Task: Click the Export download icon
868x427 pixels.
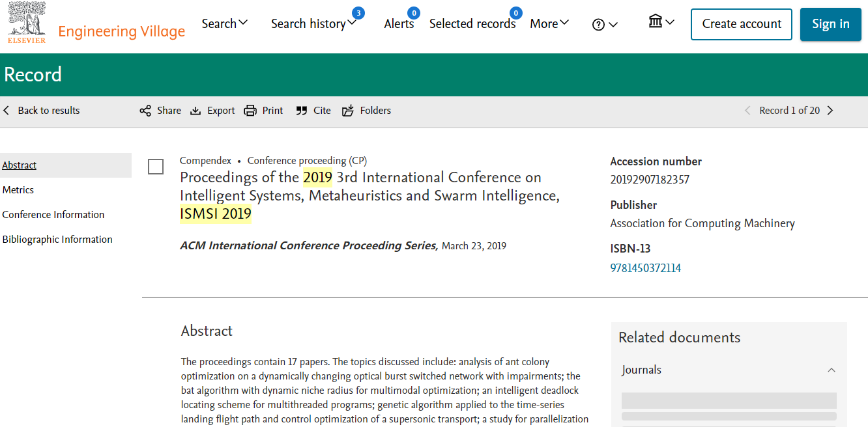Action: pyautogui.click(x=195, y=111)
